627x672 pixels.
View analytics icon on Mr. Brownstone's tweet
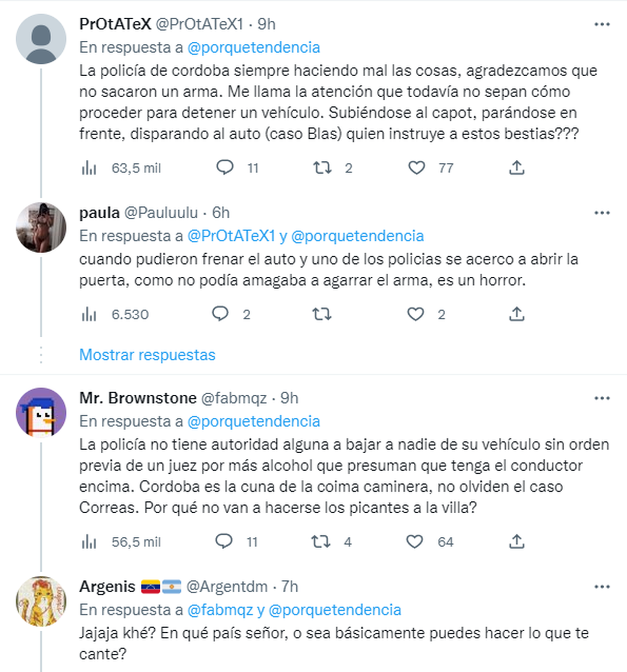[90, 542]
